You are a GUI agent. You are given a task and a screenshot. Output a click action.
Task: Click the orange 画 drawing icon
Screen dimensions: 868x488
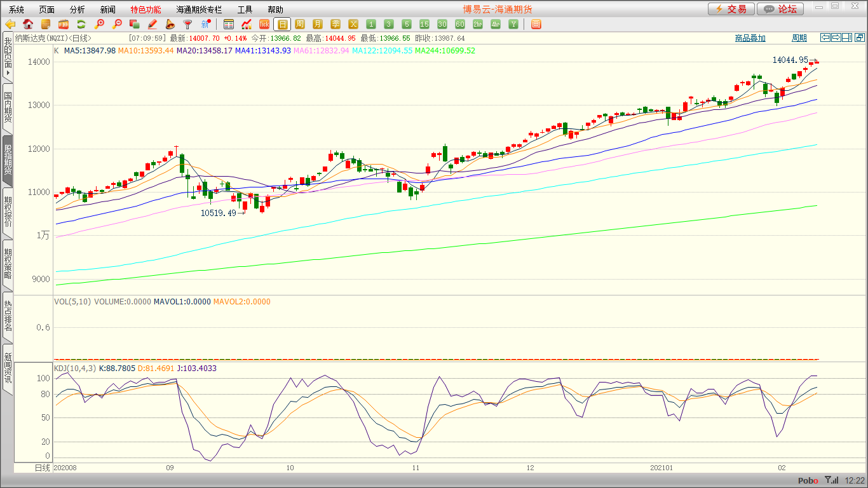point(536,24)
